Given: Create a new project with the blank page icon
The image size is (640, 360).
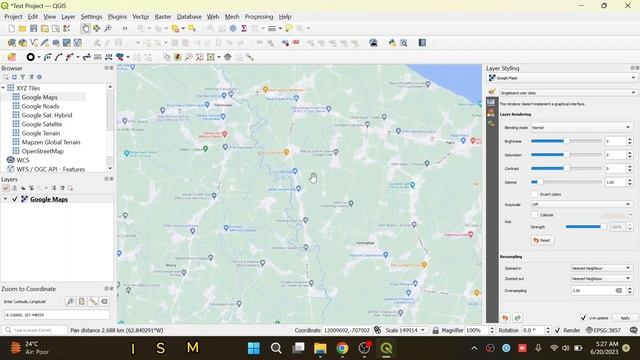Looking at the screenshot, I should click(x=11, y=28).
